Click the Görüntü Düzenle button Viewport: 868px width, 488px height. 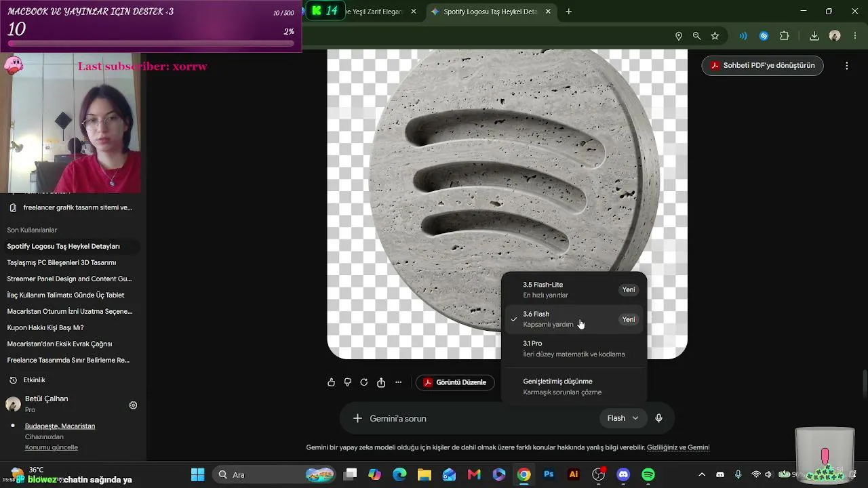point(455,382)
